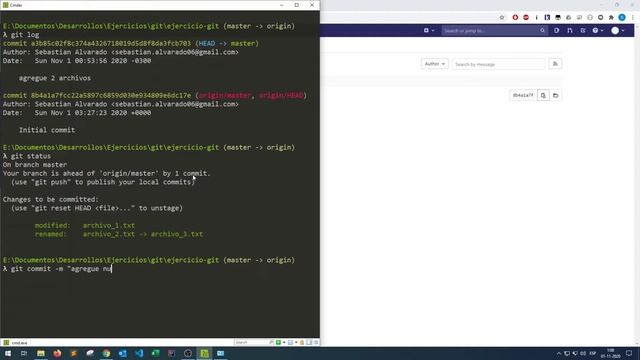Open File Explorer from the taskbar

[41, 353]
